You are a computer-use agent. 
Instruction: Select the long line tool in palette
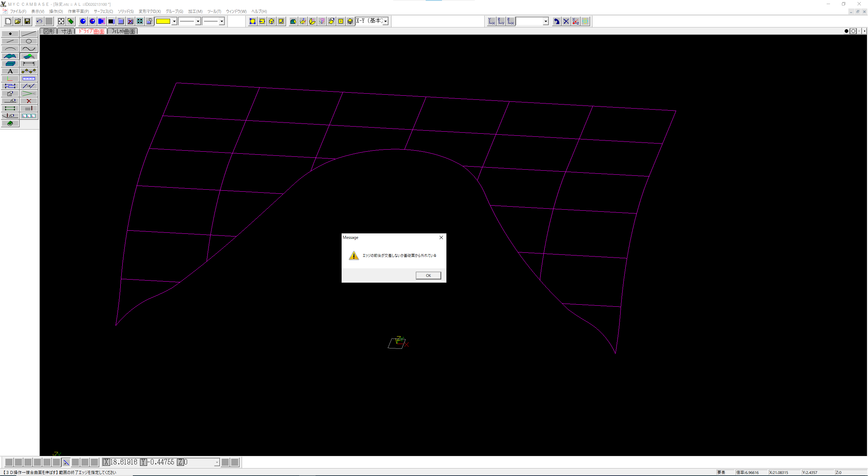click(29, 34)
